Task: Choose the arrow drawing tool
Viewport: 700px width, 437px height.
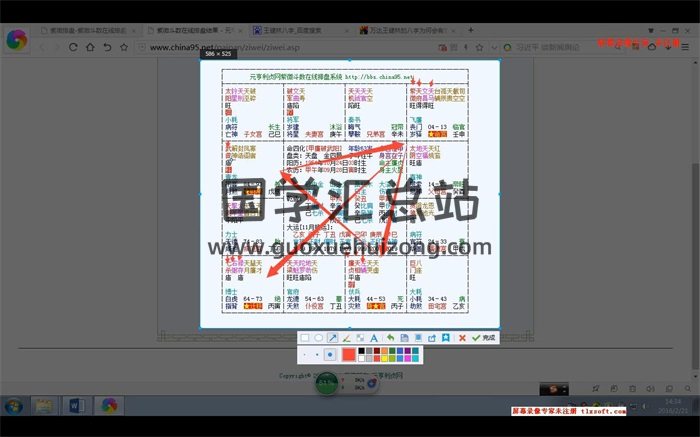Action: pos(333,338)
